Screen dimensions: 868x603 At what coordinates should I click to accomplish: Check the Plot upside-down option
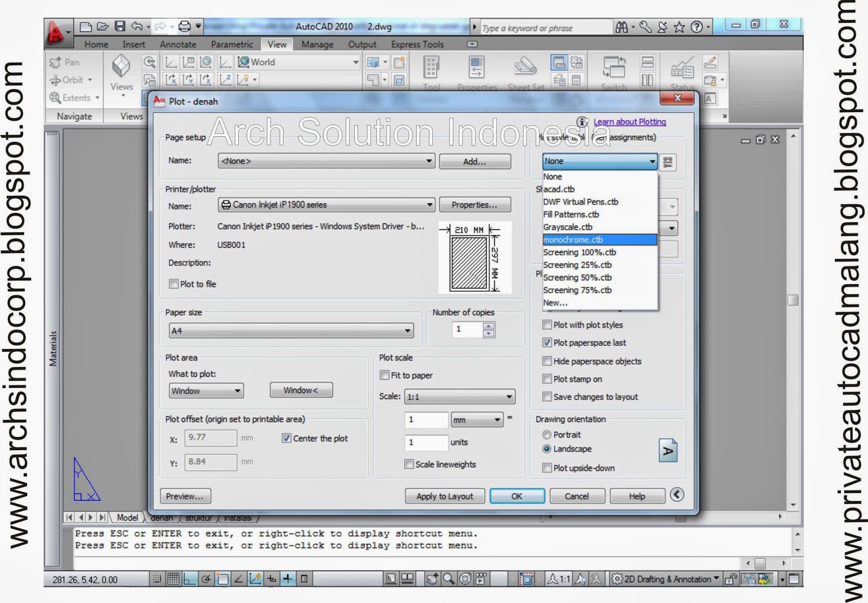(547, 468)
